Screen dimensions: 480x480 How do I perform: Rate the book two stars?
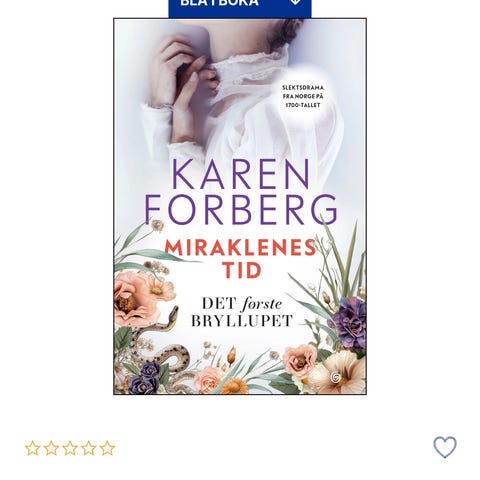[51, 448]
